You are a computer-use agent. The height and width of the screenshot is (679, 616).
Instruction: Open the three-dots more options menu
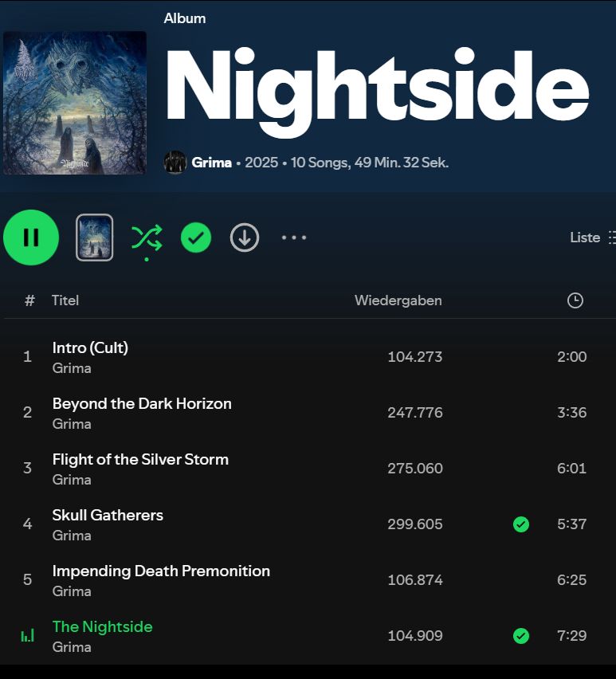294,237
